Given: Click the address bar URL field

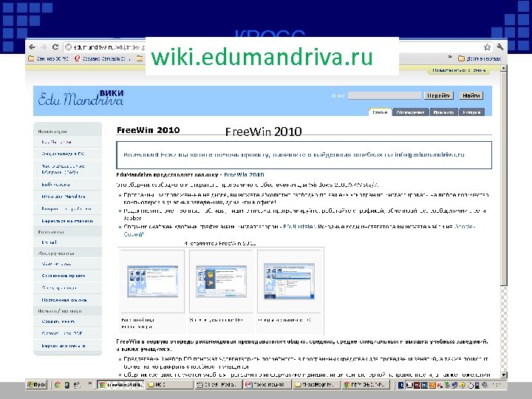Looking at the screenshot, I should (x=109, y=47).
